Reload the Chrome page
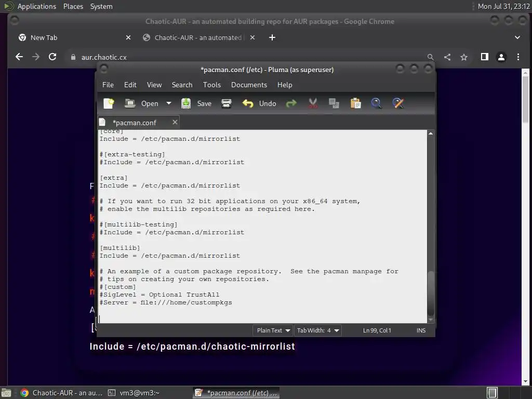The image size is (532, 399). pyautogui.click(x=52, y=57)
